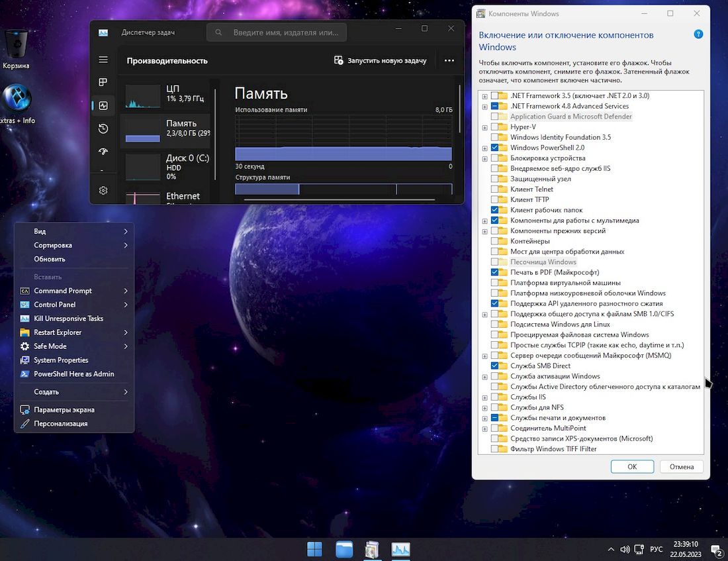The height and width of the screenshot is (561, 728).
Task: Select Kill Unresponsive Tasks from context menu
Action: (x=69, y=319)
